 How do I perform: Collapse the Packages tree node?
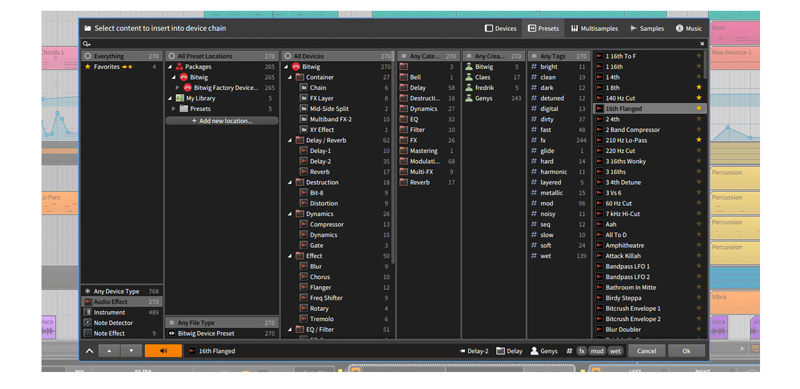170,67
